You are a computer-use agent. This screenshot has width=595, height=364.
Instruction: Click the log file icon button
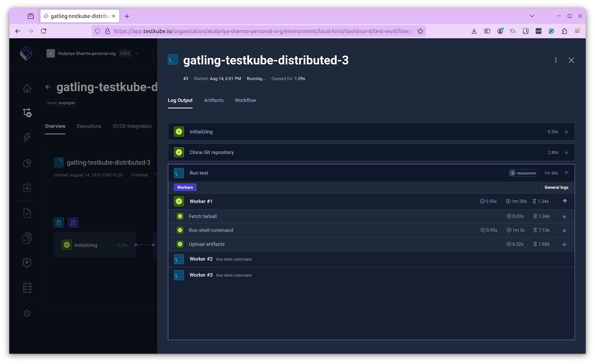[x=59, y=222]
